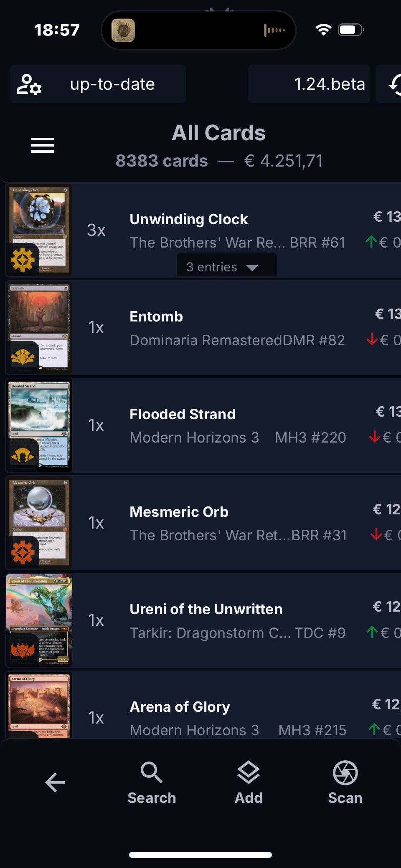Tap the up-to-date status button

pyautogui.click(x=98, y=84)
